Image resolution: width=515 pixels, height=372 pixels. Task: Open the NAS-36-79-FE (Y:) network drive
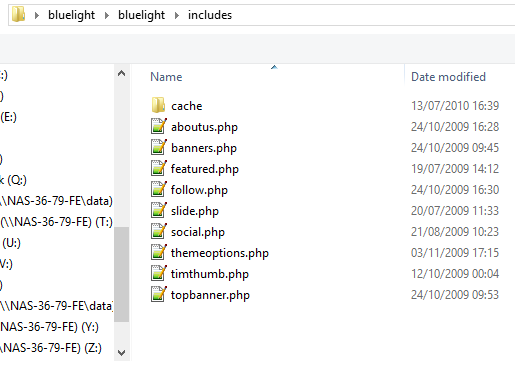pos(49,327)
